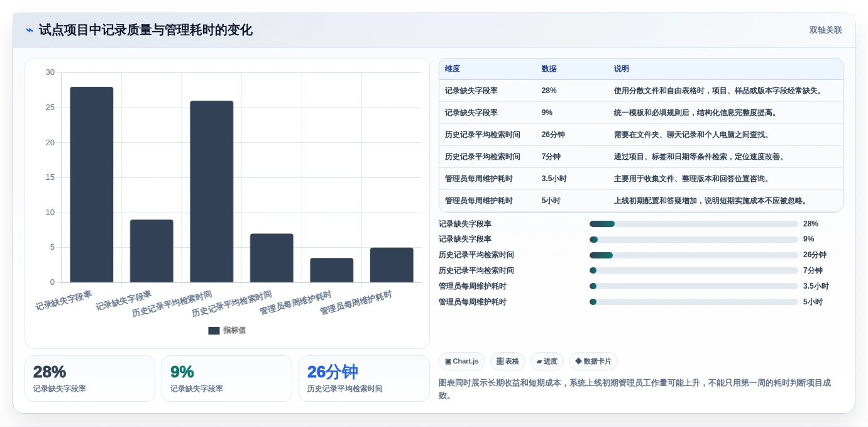Click the blue 26分钟 summary card

[x=364, y=379]
